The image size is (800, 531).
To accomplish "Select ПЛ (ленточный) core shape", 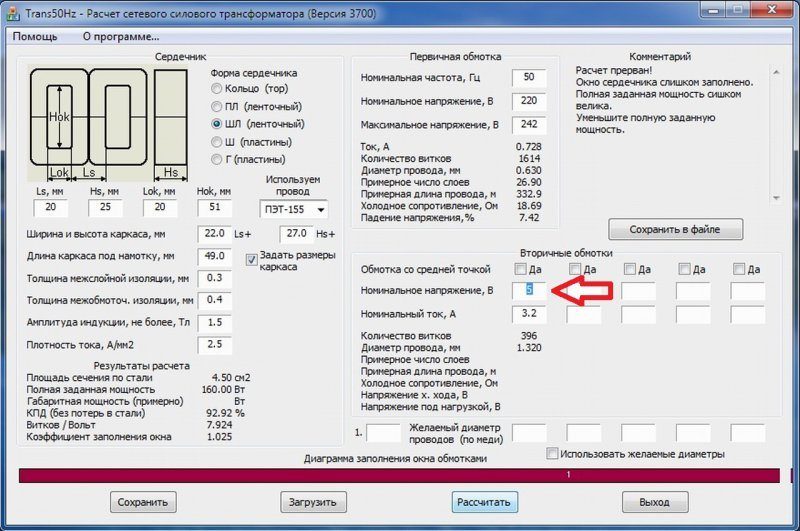I will tap(257, 107).
